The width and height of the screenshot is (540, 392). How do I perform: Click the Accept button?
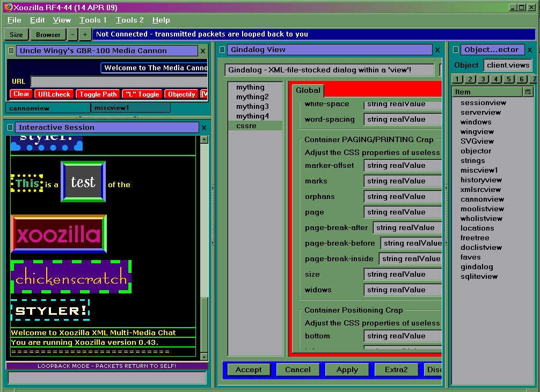click(249, 369)
